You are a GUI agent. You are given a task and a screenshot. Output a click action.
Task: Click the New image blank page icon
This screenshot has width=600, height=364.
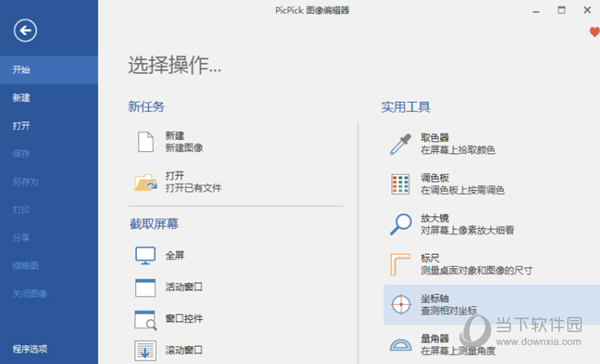[146, 142]
